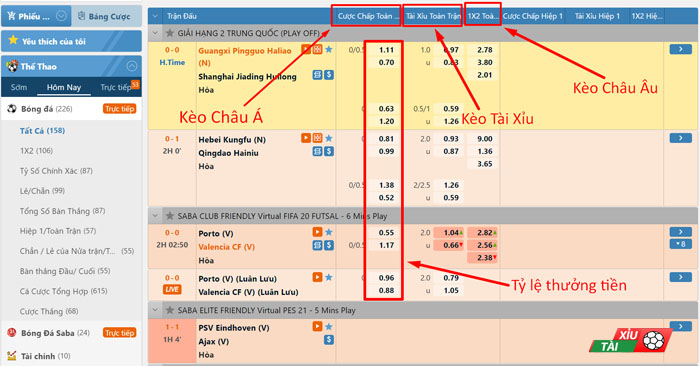Open statistics icon beside Qingdao Hainiu
Screen dimensions: 700x366
(x=317, y=151)
